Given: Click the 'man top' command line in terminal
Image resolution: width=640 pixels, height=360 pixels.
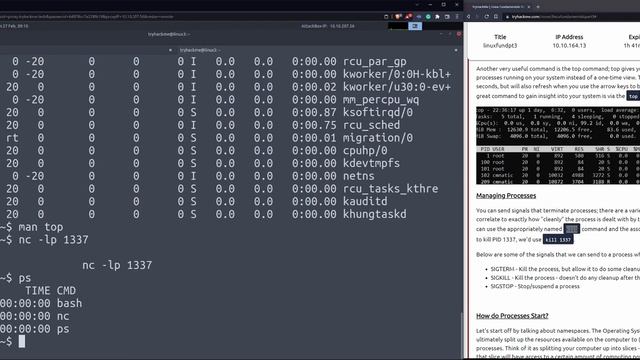Looking at the screenshot, I should tap(32, 227).
